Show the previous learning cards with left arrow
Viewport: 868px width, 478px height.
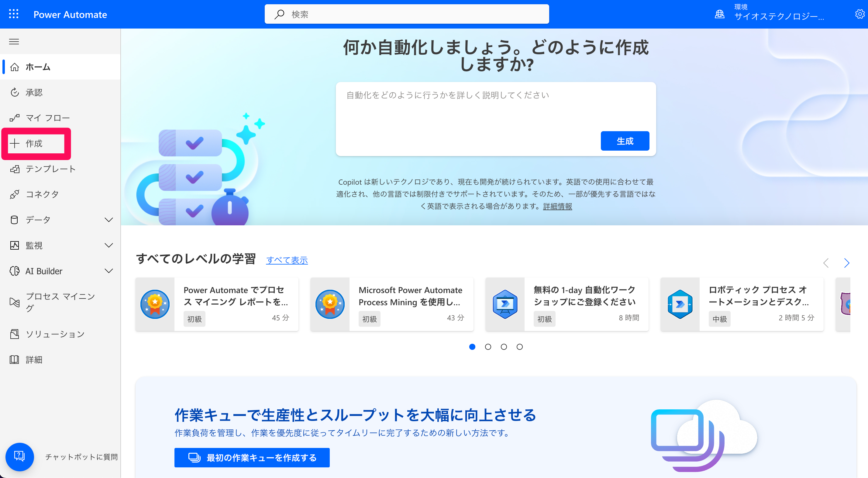click(826, 263)
